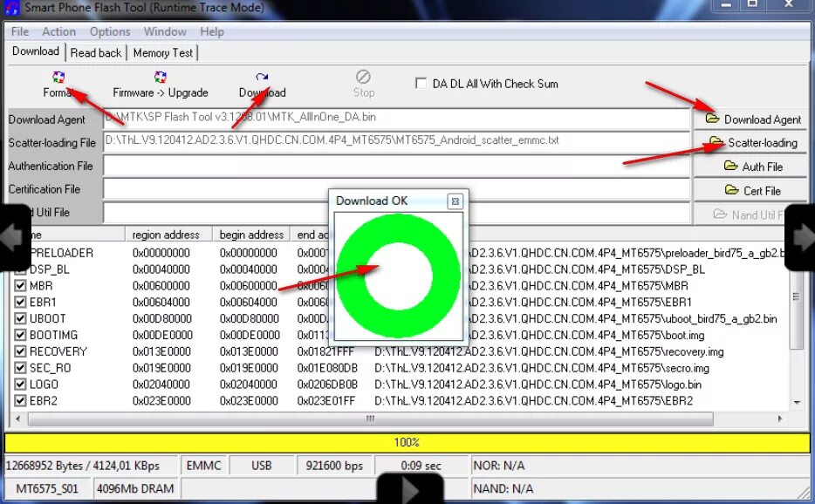815x504 pixels.
Task: Uncheck the EBR2 partition checkbox
Action: coord(20,401)
